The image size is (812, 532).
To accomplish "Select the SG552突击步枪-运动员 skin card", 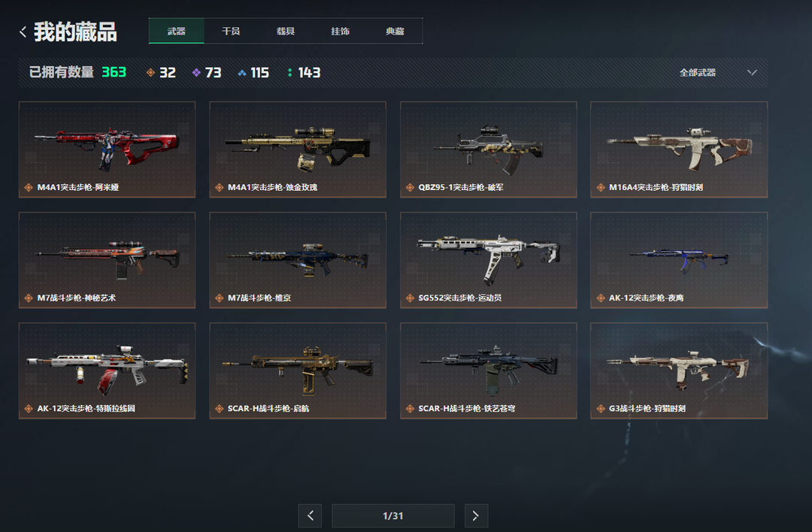I will coord(489,260).
